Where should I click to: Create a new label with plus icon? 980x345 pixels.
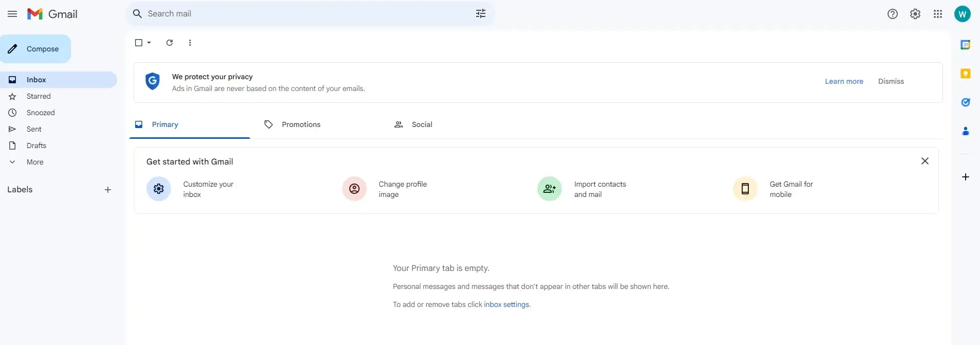pos(108,190)
